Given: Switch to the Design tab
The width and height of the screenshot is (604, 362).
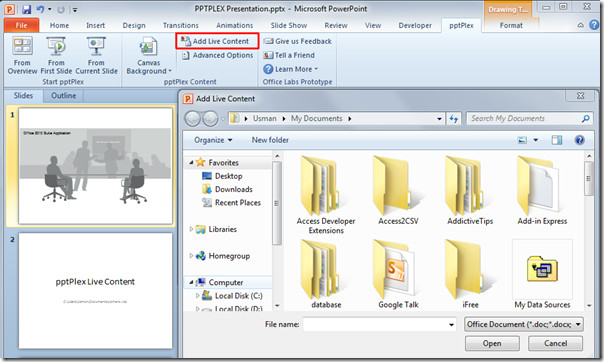Looking at the screenshot, I should 134,25.
